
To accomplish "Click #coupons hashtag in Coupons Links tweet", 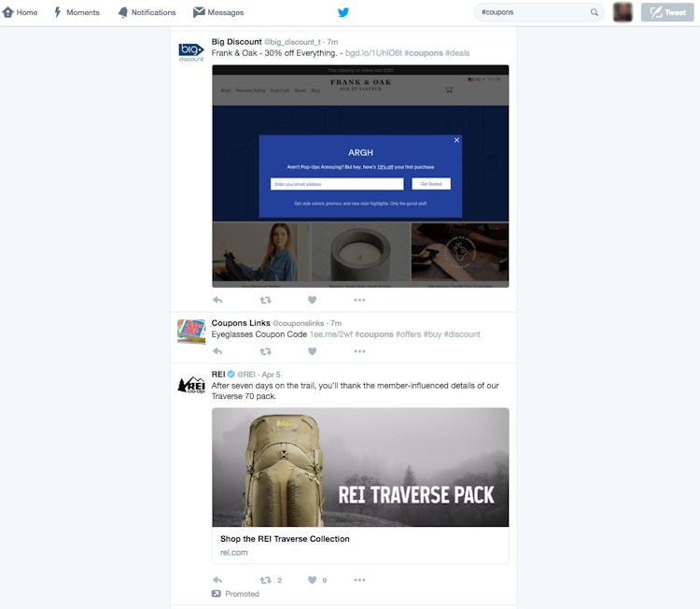I will [x=374, y=334].
